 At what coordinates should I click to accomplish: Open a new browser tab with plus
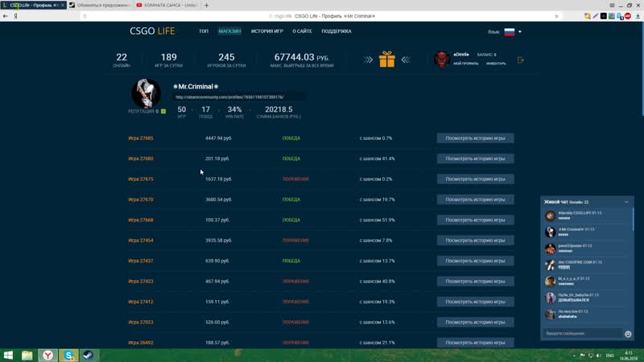coord(206,6)
